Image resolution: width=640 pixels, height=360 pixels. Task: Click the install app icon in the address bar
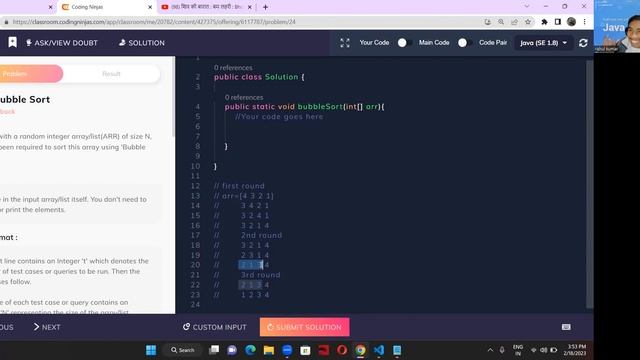tap(487, 22)
